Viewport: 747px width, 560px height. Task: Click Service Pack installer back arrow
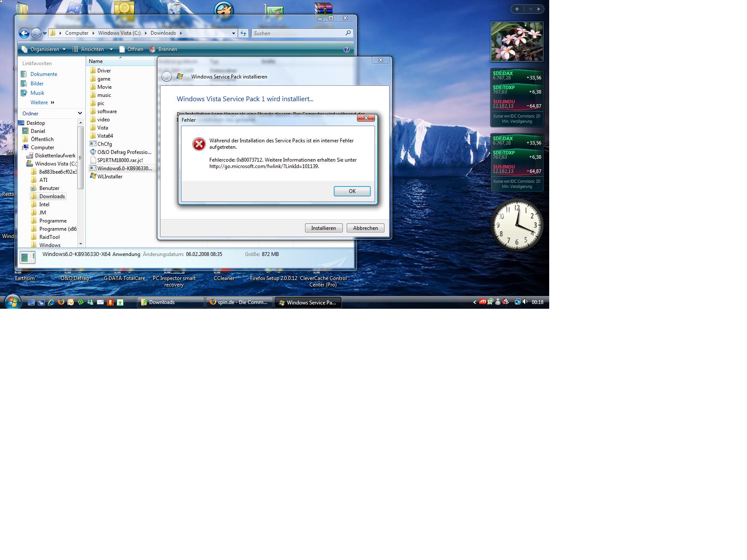(x=166, y=77)
